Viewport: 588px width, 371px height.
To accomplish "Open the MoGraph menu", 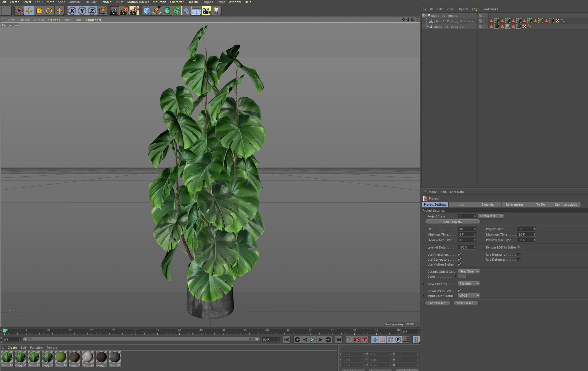I will [159, 2].
